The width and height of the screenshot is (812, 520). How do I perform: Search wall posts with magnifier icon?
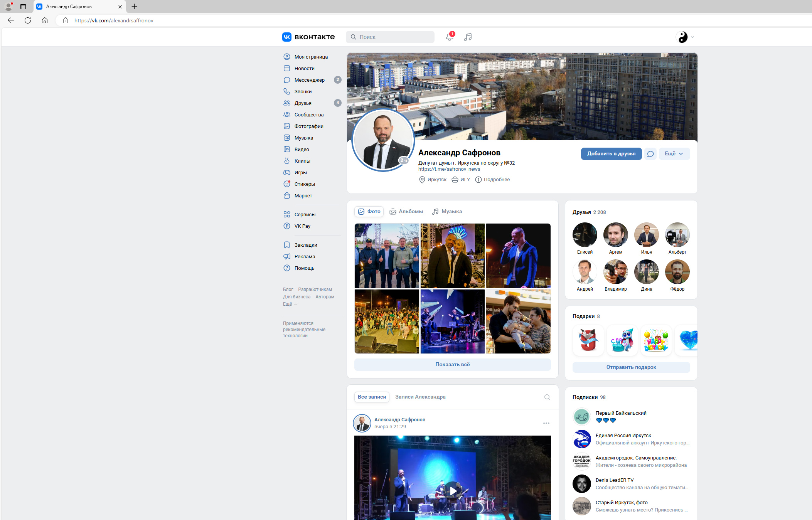[x=547, y=397]
